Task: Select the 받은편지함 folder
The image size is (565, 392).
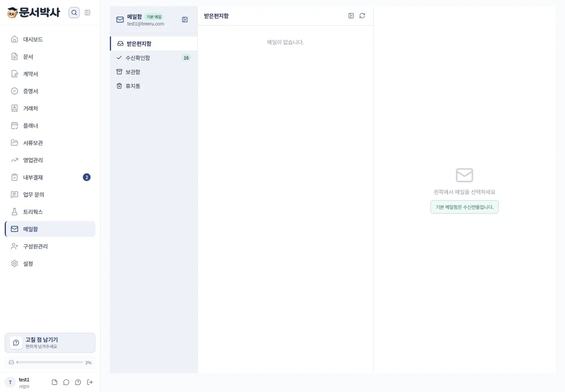Action: (154, 44)
